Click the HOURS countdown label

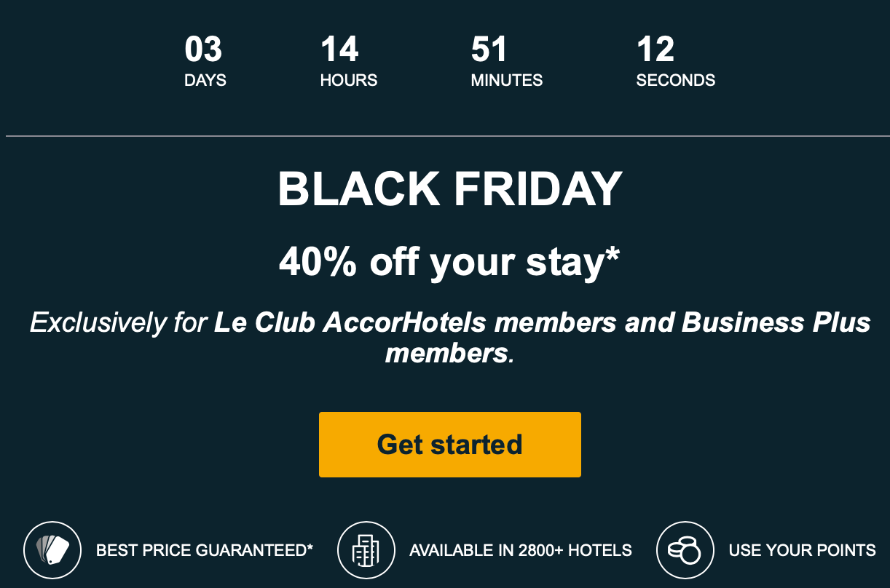[x=349, y=81]
